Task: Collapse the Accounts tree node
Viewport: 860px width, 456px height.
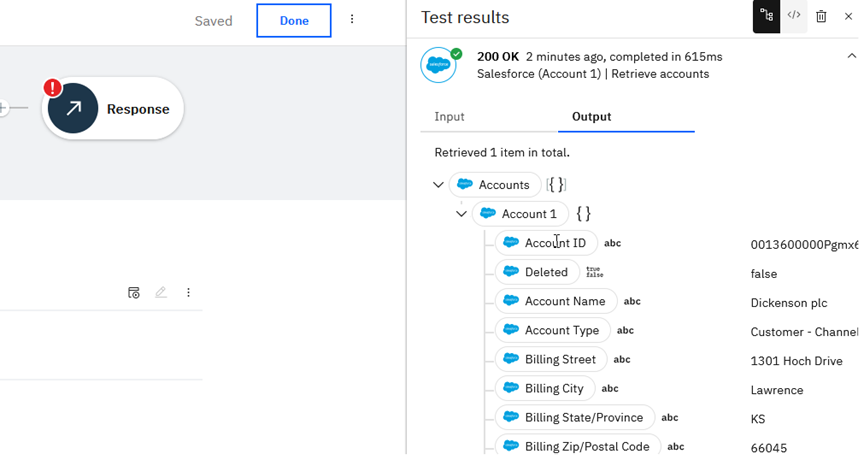Action: coord(438,185)
